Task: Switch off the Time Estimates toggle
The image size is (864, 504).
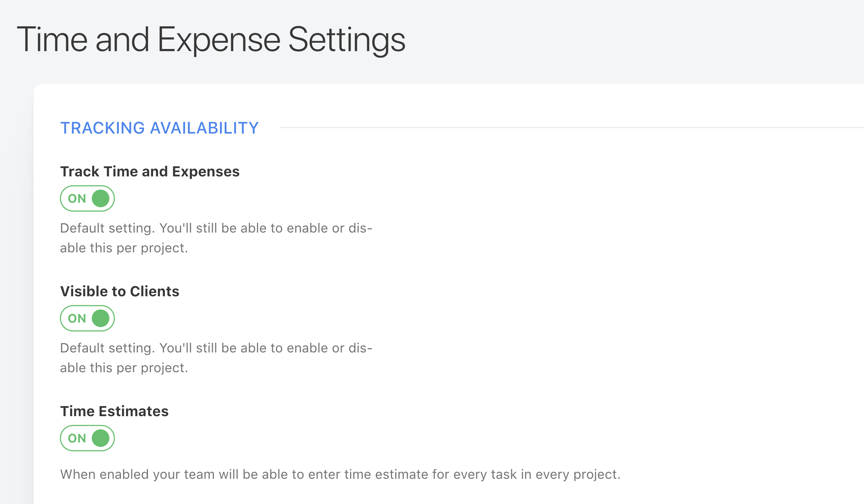Action: point(87,438)
